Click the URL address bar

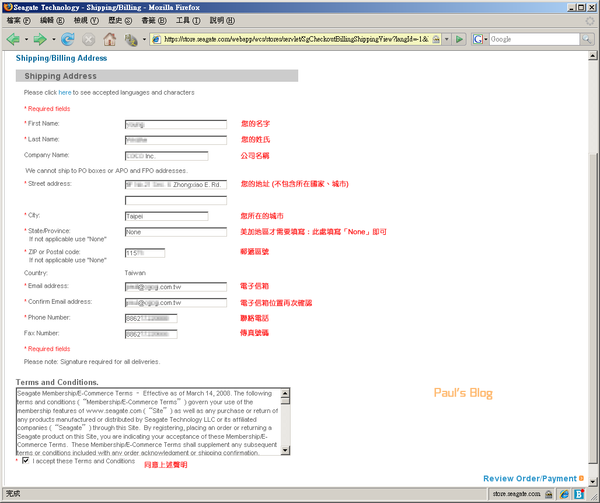click(x=296, y=39)
